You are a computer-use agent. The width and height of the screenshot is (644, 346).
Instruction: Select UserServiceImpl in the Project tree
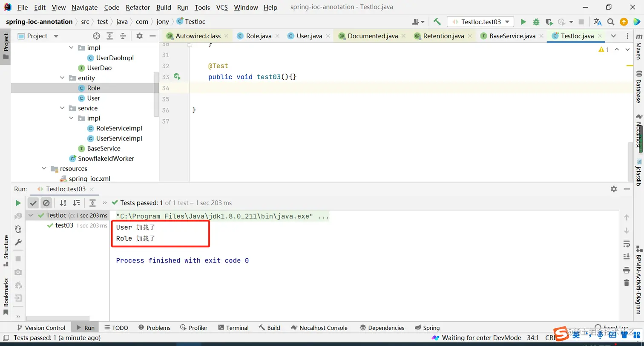(119, 138)
